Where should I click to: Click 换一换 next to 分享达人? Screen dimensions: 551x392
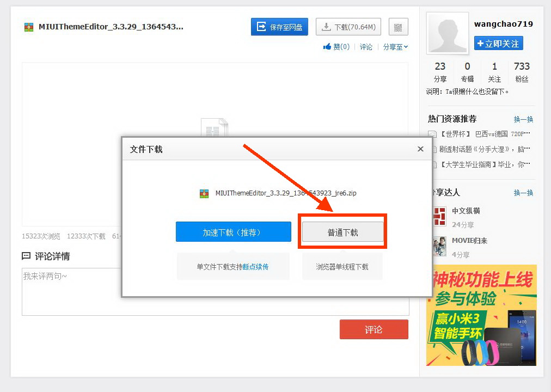523,193
